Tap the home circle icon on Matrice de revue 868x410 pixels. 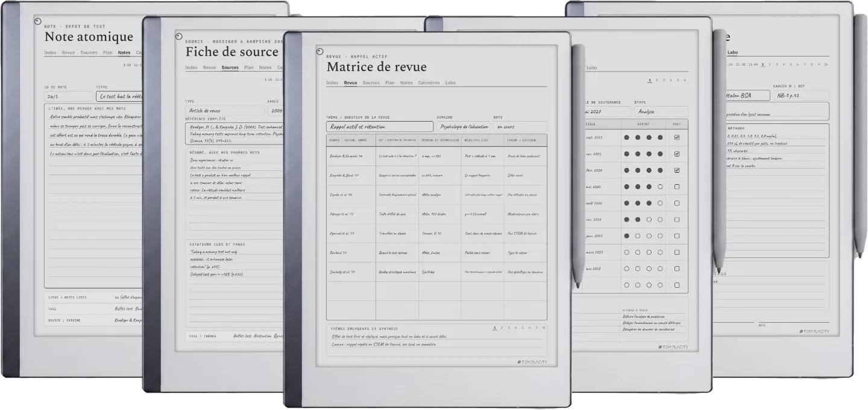click(x=321, y=51)
